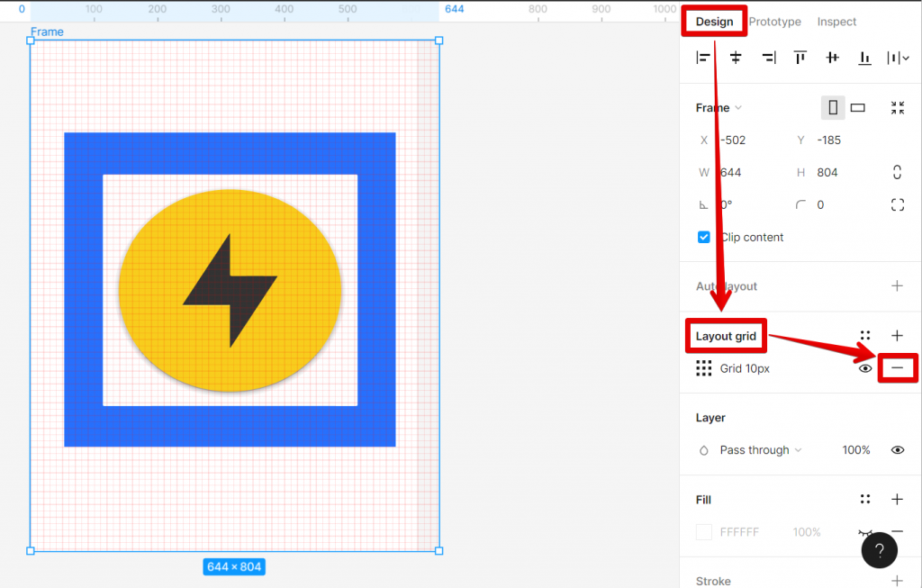Switch to the Prototype tab
Image resolution: width=922 pixels, height=588 pixels.
pos(774,22)
